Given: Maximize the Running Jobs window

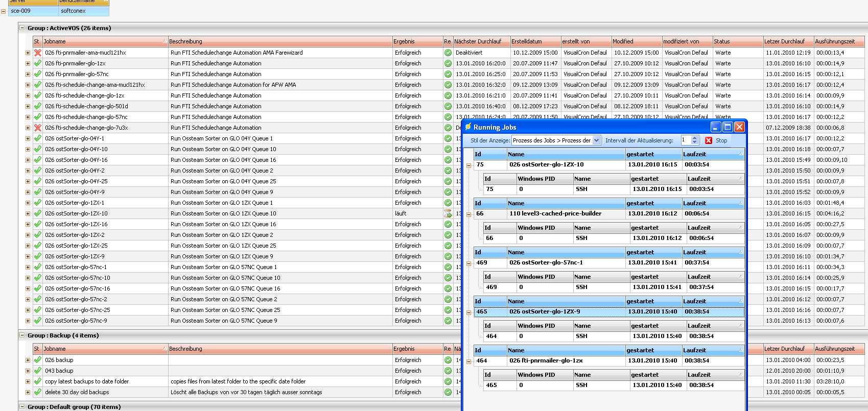Looking at the screenshot, I should [728, 127].
